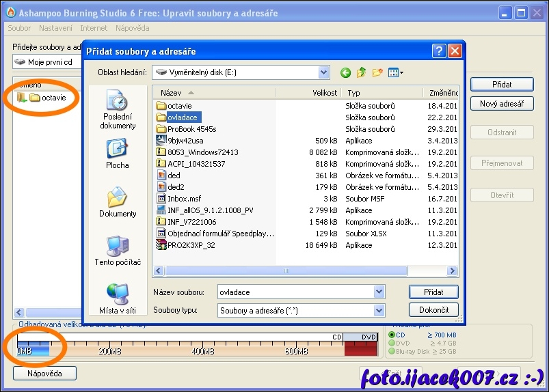
Task: Open Poslední dokumenty in places sidebar
Action: pos(118,111)
